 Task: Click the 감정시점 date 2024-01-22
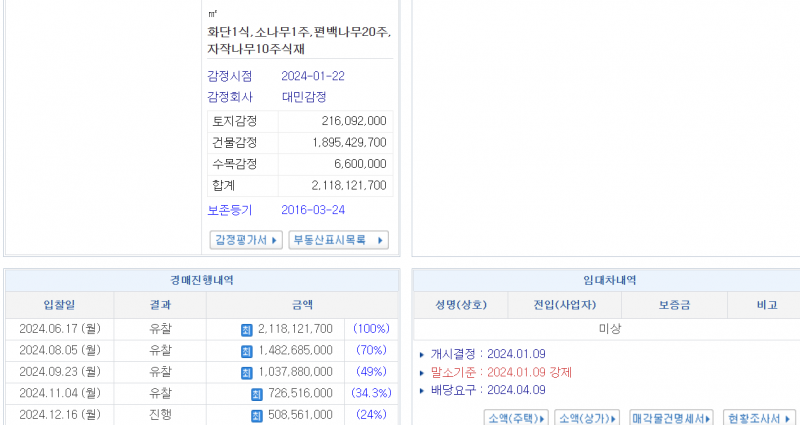click(x=311, y=76)
